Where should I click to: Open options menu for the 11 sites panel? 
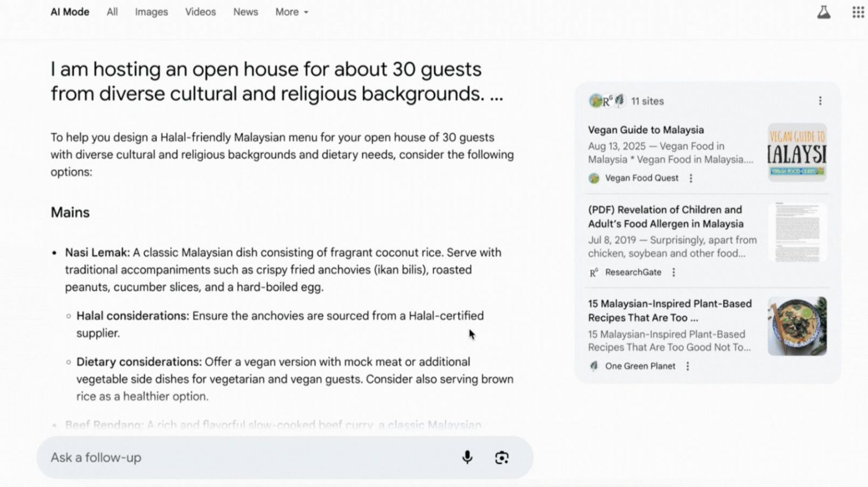820,101
